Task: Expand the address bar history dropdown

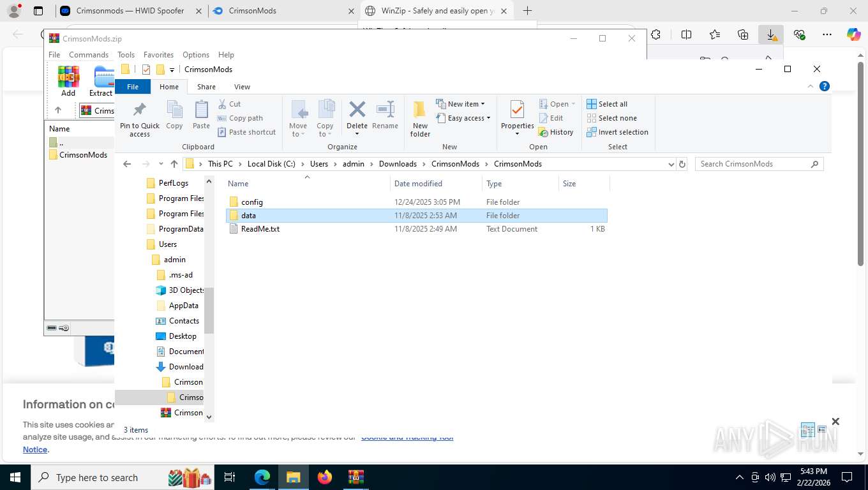Action: pos(671,164)
